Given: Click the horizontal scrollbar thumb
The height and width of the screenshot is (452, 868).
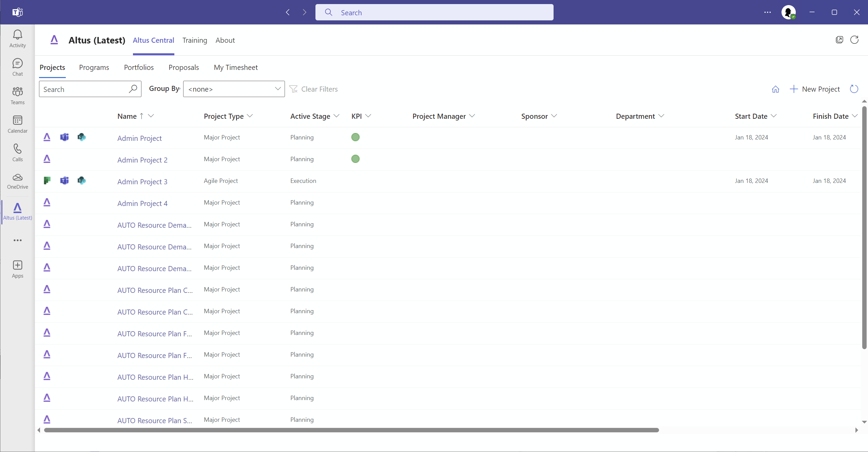Looking at the screenshot, I should pyautogui.click(x=351, y=430).
